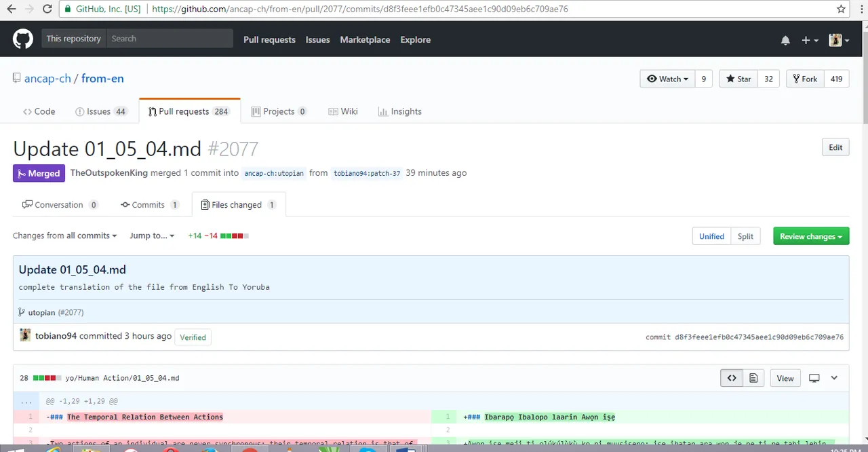Screen dimensions: 868x452
Task: Open the Projects tab
Action: [279, 111]
